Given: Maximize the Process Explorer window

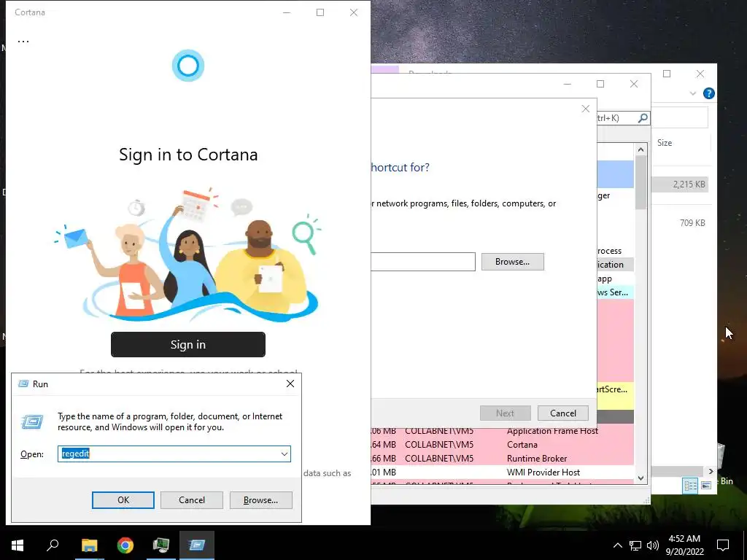Looking at the screenshot, I should (600, 84).
